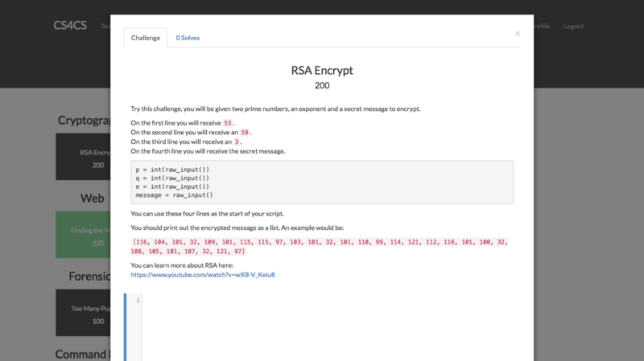This screenshot has height=361, width=644.
Task: Click the Forensics category heading
Action: point(89,276)
